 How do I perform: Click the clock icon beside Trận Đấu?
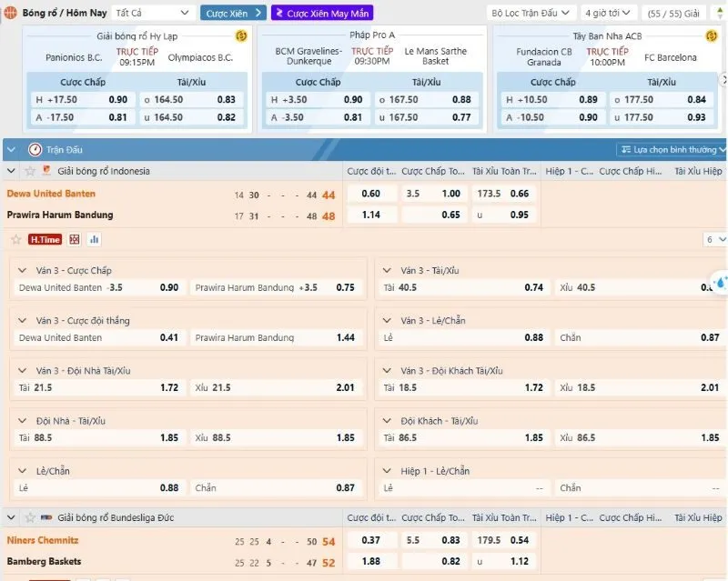coord(35,149)
